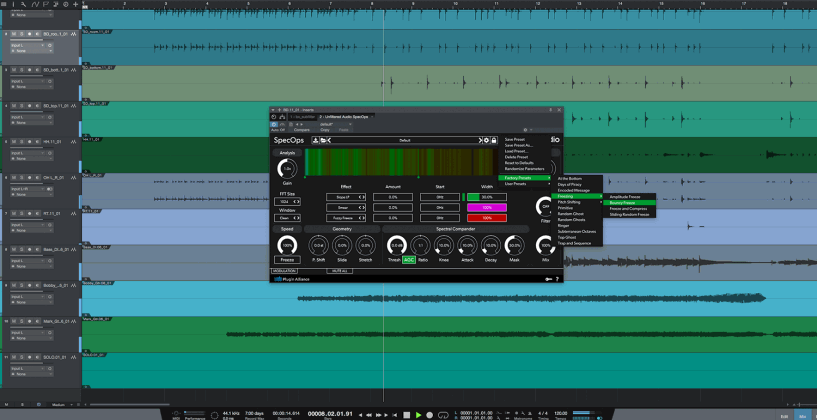Image resolution: width=817 pixels, height=420 pixels.
Task: Open the SpecOps settings gear icon
Action: 486,140
